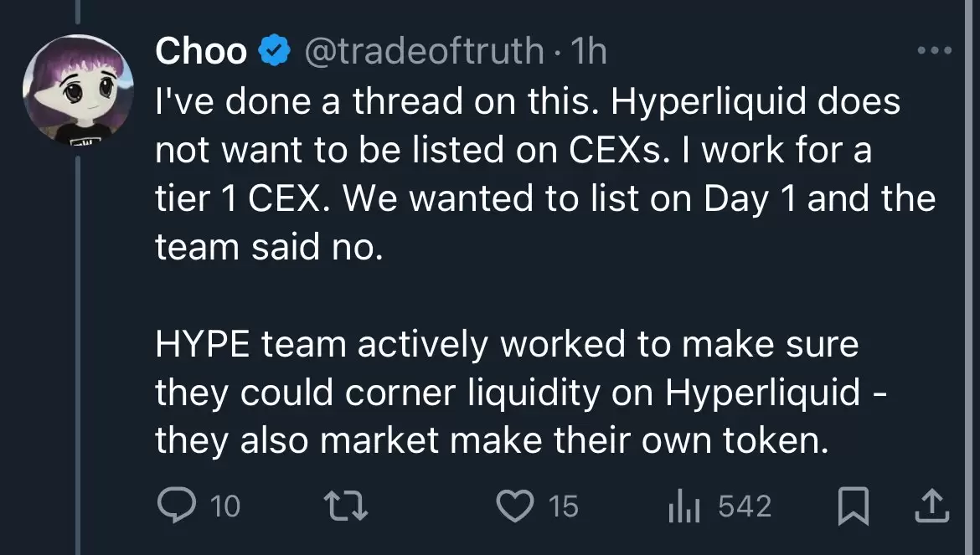This screenshot has width=980, height=555.
Task: Click the tweet text about Hyperliquid
Action: point(545,173)
